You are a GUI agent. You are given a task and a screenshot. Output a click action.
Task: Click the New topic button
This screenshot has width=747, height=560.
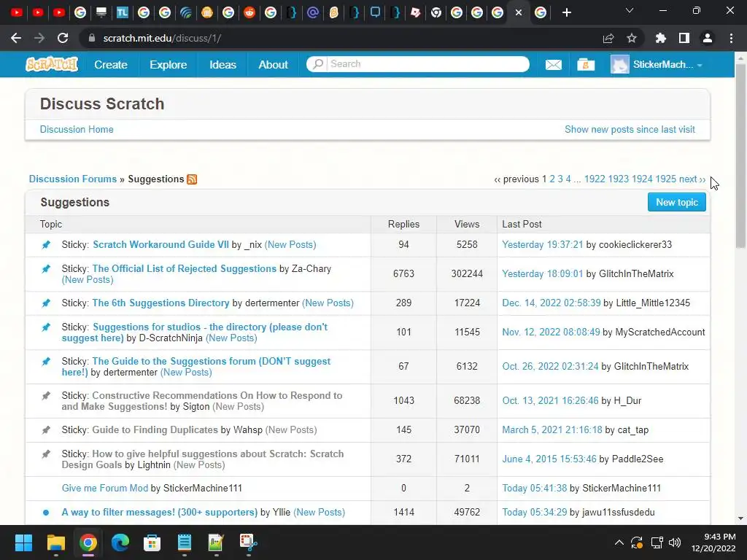coord(676,203)
